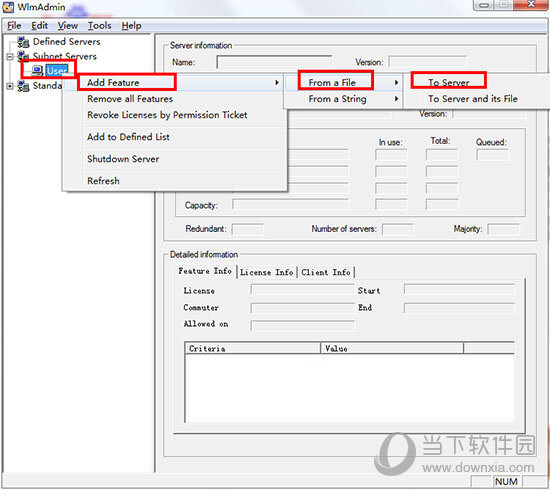Click the Standalone servers tree icon
Image resolution: width=550 pixels, height=490 pixels.
click(x=24, y=86)
